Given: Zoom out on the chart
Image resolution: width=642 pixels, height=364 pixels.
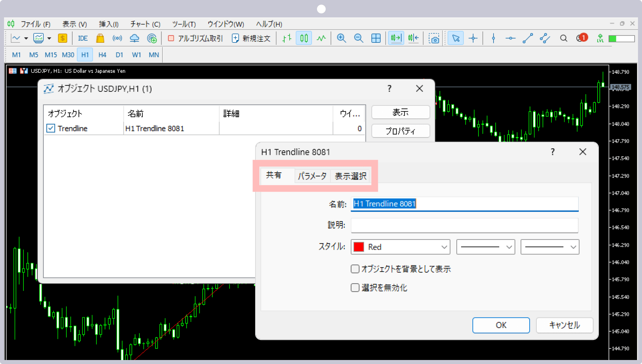Looking at the screenshot, I should tap(359, 38).
